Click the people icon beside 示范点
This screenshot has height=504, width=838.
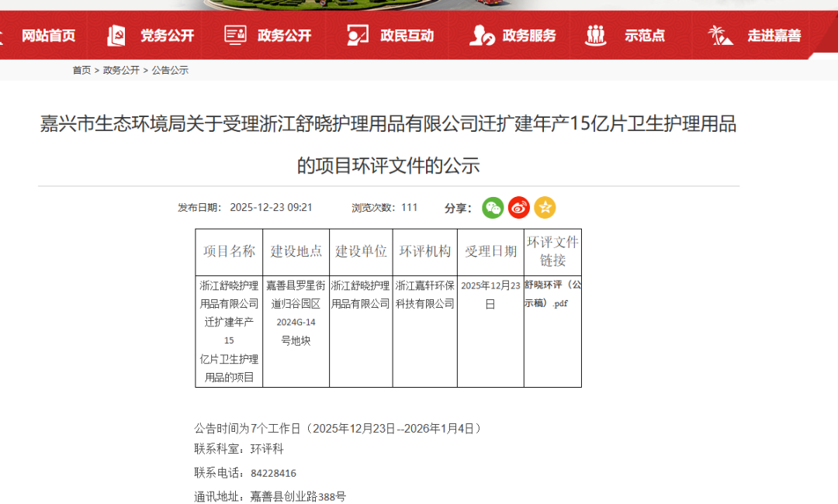click(596, 35)
